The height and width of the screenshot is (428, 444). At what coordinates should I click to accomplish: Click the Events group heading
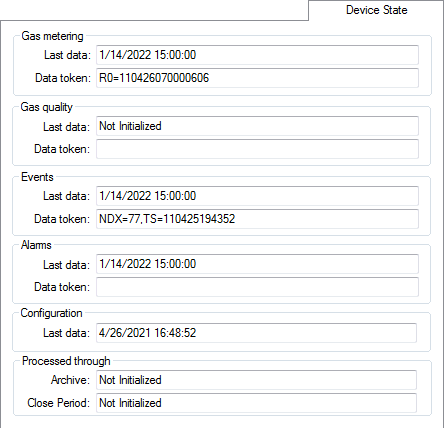(37, 177)
